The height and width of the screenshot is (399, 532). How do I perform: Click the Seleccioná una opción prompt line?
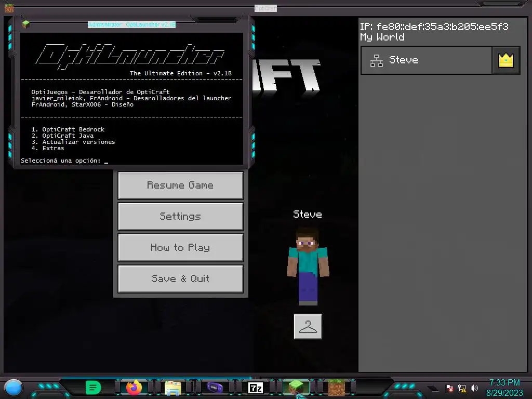point(64,161)
